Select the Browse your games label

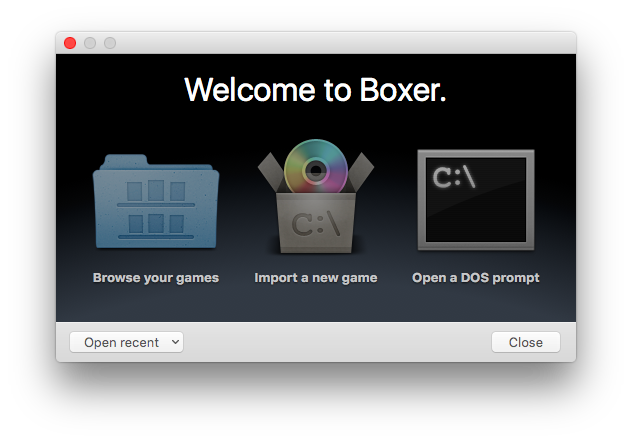pos(156,278)
